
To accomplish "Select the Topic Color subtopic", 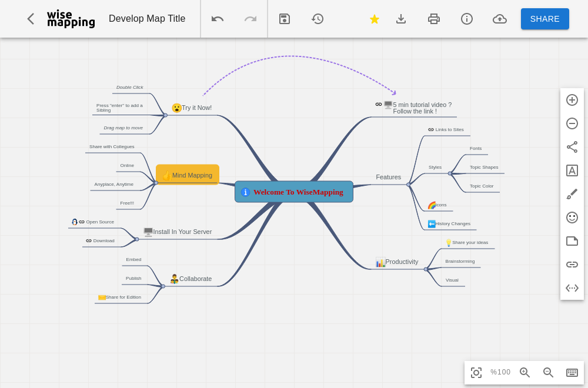I will (x=482, y=186).
